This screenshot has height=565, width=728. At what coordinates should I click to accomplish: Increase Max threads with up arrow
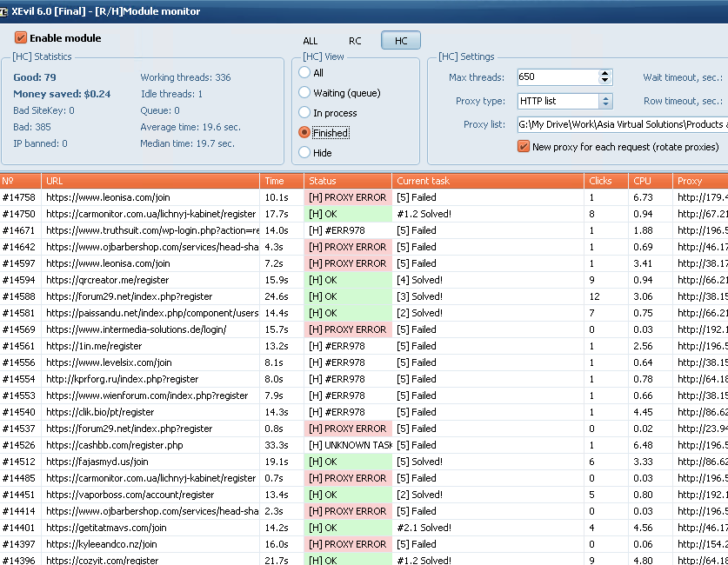[604, 73]
